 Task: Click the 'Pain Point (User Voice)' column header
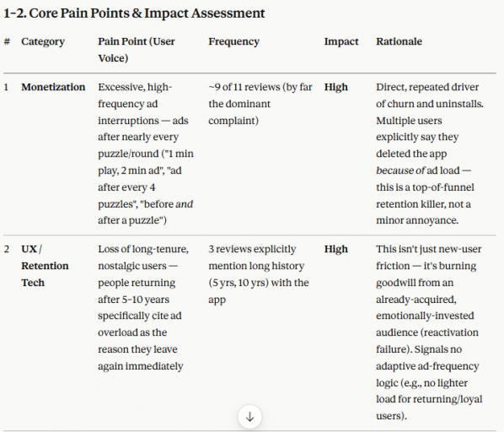137,50
